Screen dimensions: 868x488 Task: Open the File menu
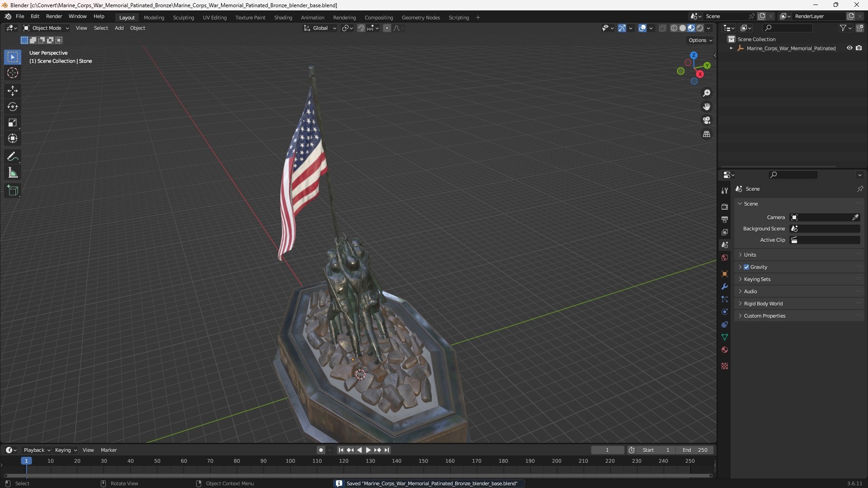click(20, 16)
